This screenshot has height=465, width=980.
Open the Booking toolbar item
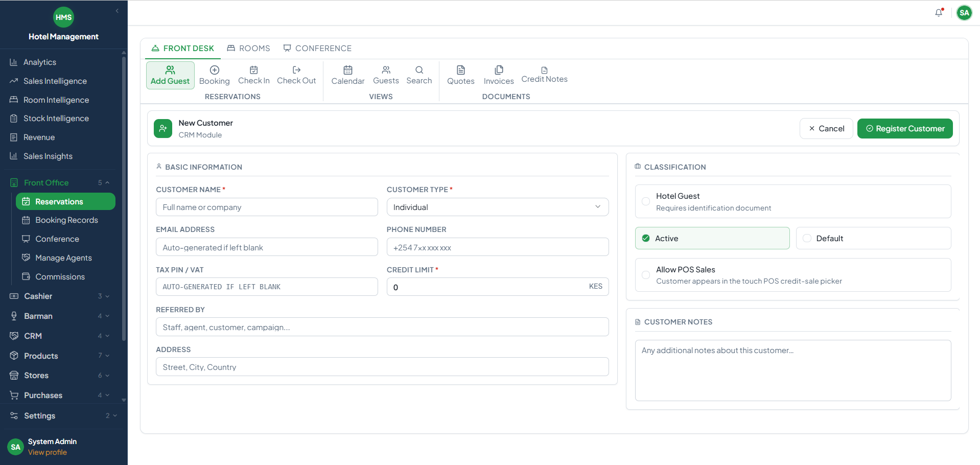[215, 75]
